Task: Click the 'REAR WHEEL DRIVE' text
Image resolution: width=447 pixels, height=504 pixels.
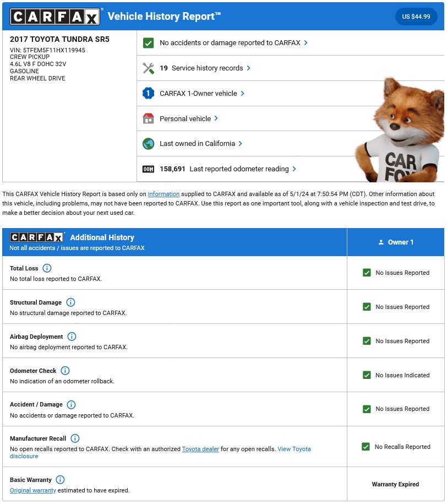Action: [x=37, y=78]
